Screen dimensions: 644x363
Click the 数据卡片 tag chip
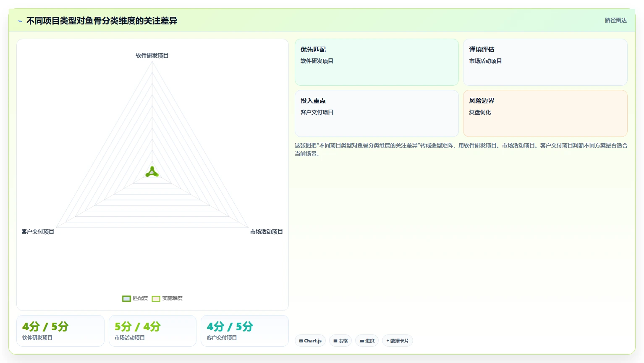397,341
